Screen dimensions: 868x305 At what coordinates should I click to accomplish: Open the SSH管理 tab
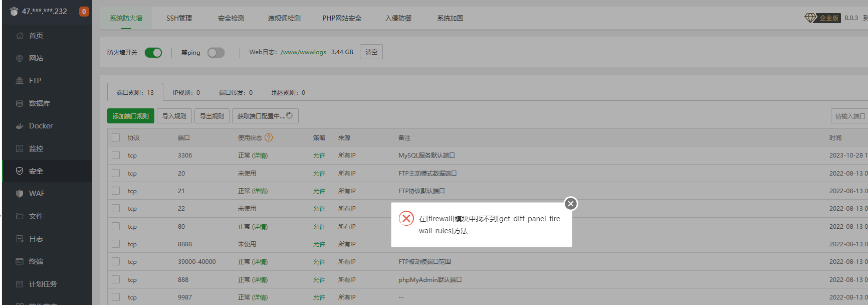pyautogui.click(x=179, y=18)
